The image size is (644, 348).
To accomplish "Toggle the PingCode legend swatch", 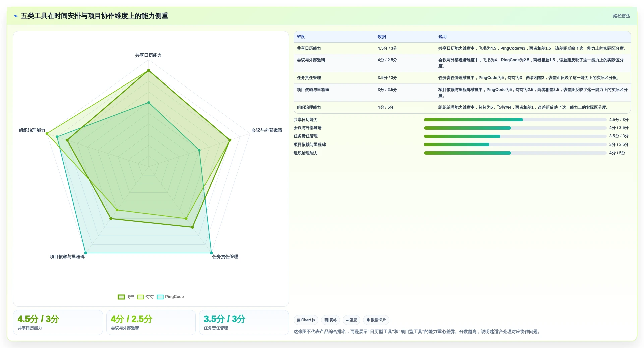I will (x=160, y=297).
